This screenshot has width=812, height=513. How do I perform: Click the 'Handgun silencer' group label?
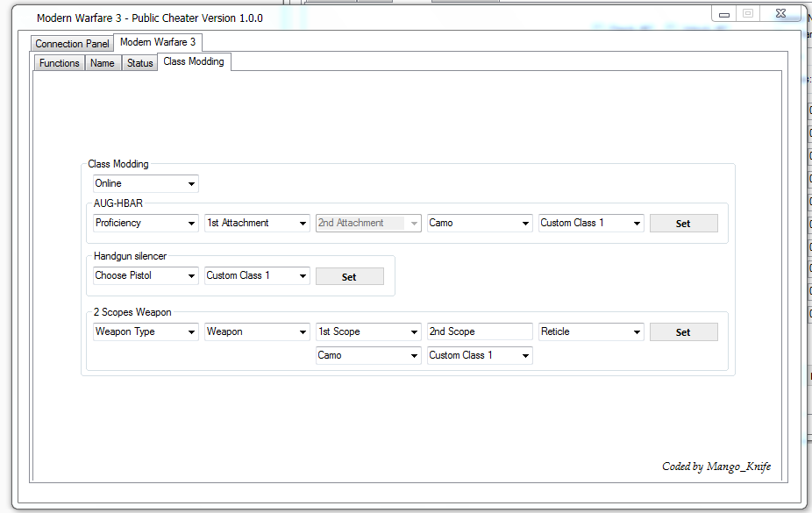coord(130,256)
